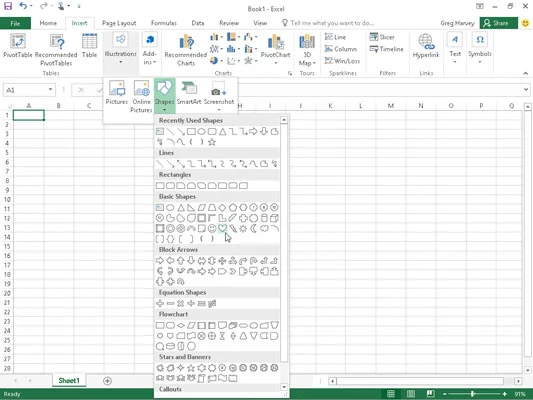This screenshot has height=400, width=533.
Task: Choose the 5-Point Star in Stars and Banners
Action: [191, 368]
